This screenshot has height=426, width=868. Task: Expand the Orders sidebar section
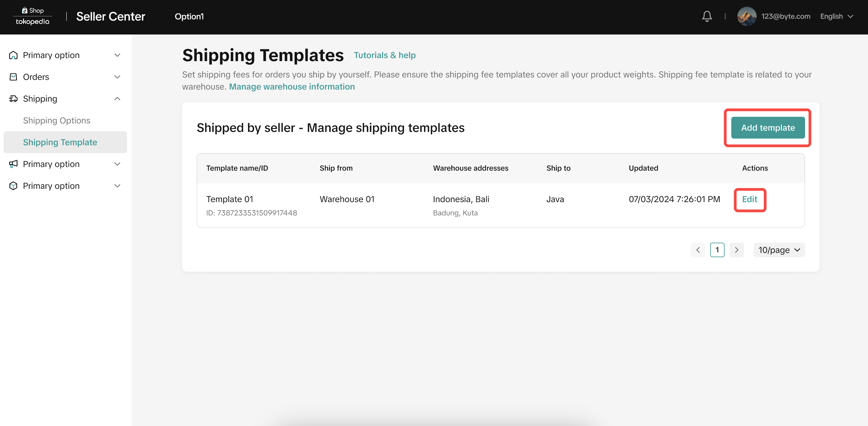click(117, 77)
